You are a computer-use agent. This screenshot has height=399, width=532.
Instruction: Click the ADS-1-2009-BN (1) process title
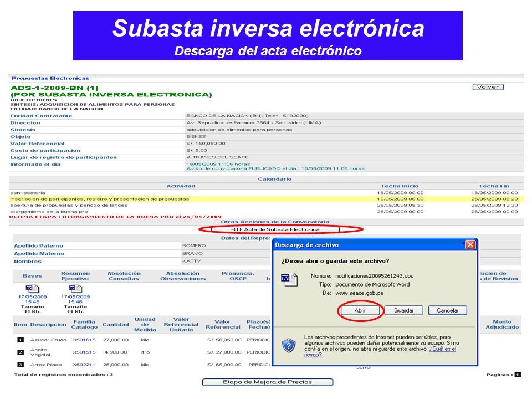pyautogui.click(x=55, y=88)
